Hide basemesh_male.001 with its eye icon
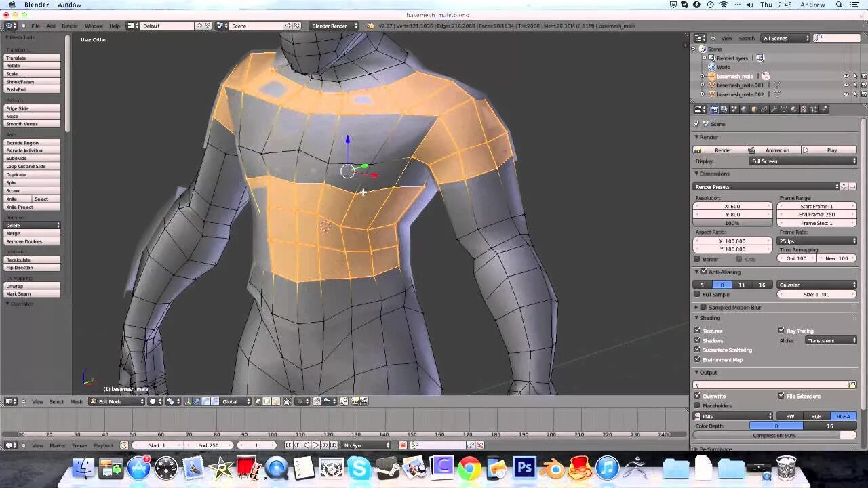Viewport: 868px width, 488px height. click(x=846, y=85)
